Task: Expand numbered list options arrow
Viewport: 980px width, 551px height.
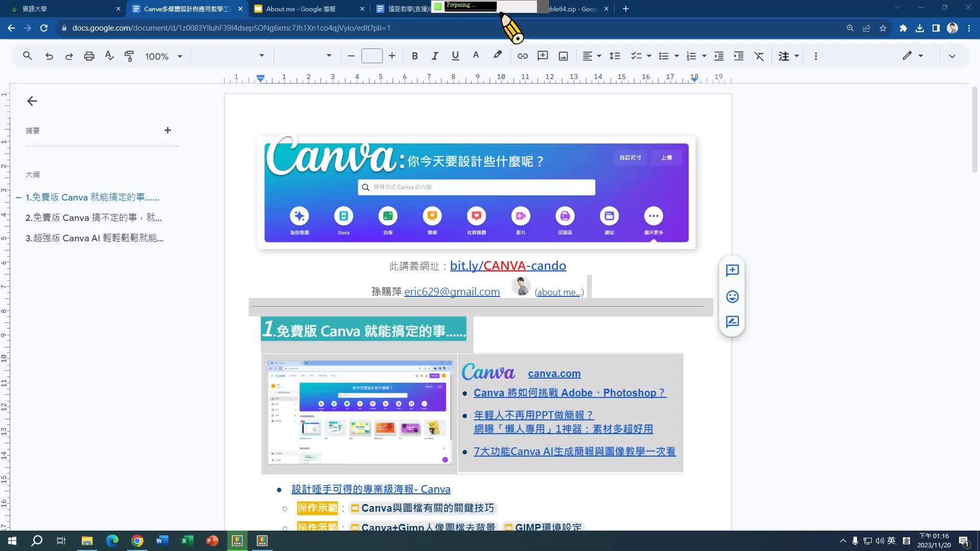Action: tap(704, 56)
